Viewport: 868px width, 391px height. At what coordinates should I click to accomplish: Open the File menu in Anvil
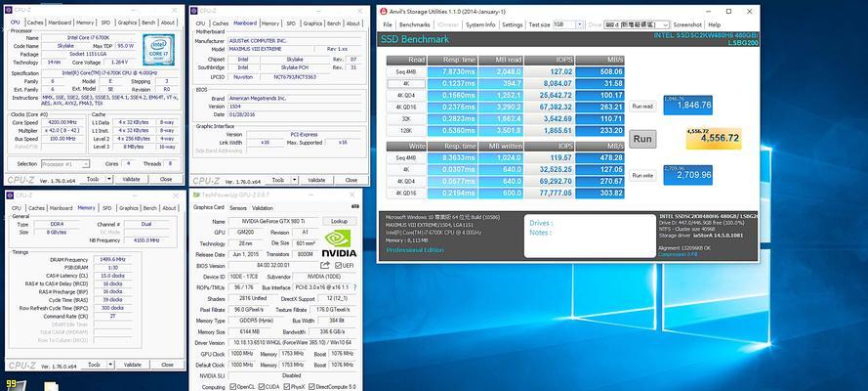(388, 24)
